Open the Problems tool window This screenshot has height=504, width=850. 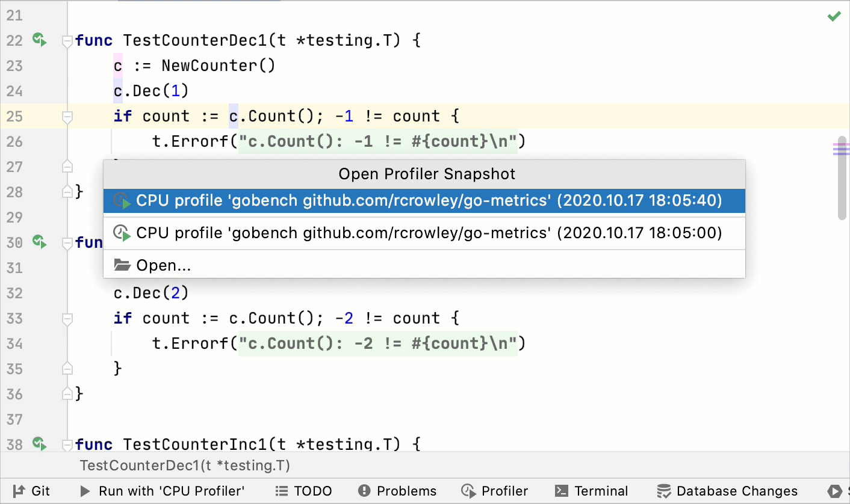pos(397,491)
